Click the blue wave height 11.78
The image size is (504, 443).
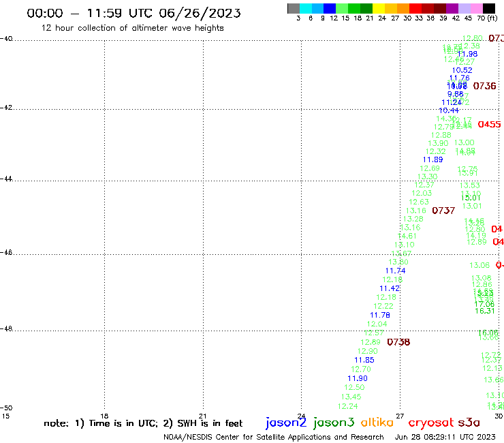point(380,316)
